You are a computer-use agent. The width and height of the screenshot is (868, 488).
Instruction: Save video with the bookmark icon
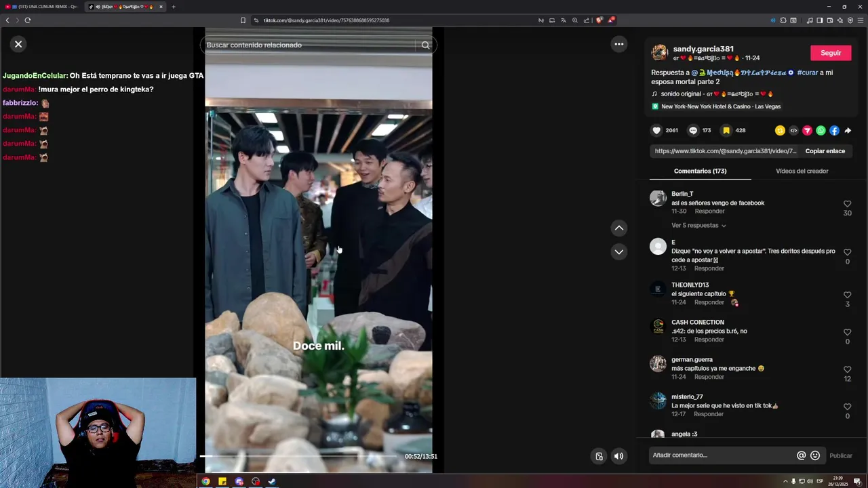726,130
